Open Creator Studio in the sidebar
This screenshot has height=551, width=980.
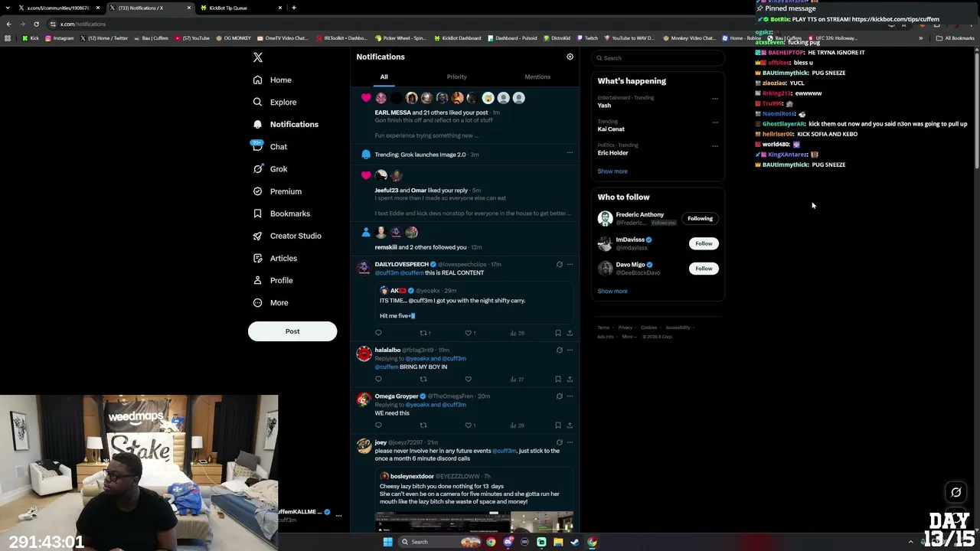pos(286,236)
